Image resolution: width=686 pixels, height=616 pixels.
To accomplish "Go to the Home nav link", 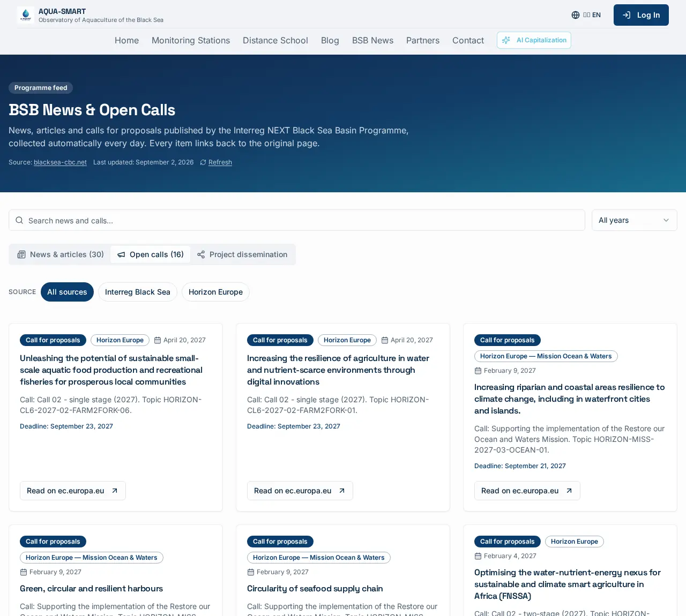I will pos(126,40).
